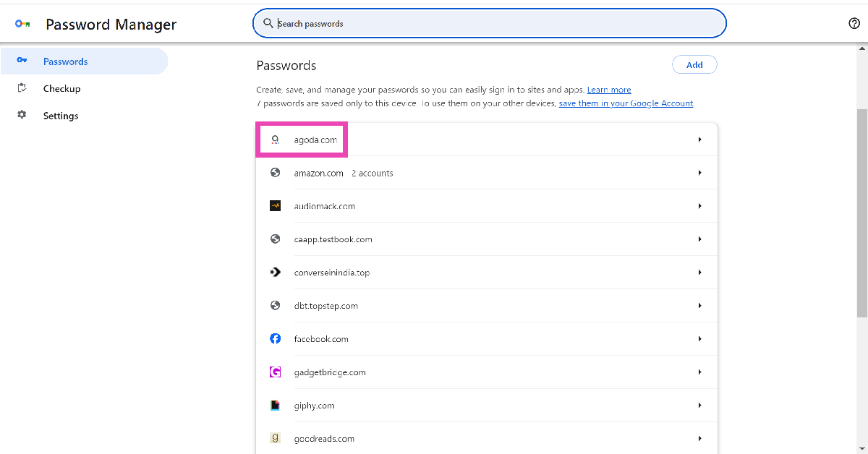Expand the amazon.com entry arrow
The width and height of the screenshot is (868, 454).
click(x=699, y=173)
